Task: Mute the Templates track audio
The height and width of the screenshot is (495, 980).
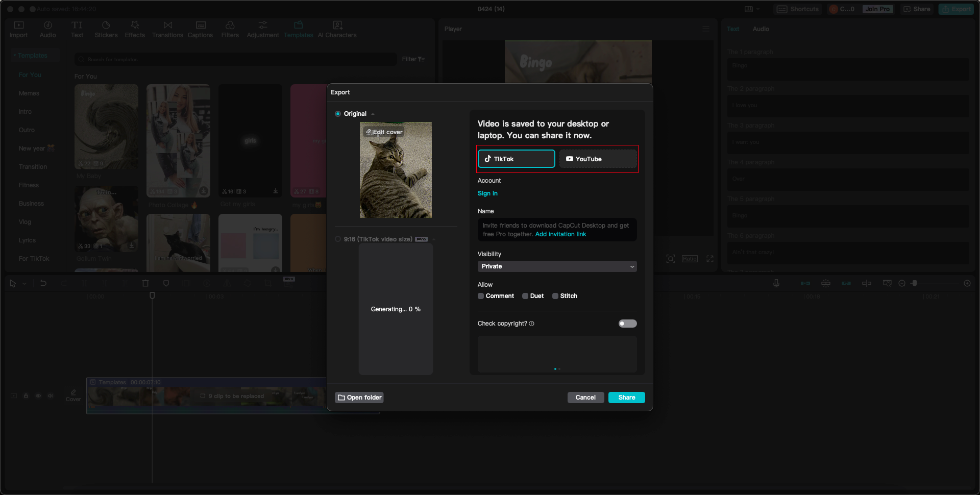Action: coord(51,395)
